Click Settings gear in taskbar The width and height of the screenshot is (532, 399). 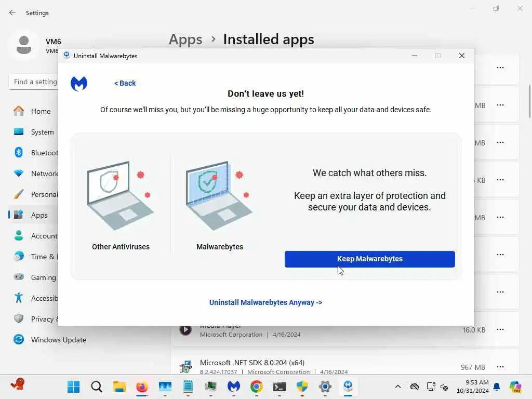[x=325, y=387]
